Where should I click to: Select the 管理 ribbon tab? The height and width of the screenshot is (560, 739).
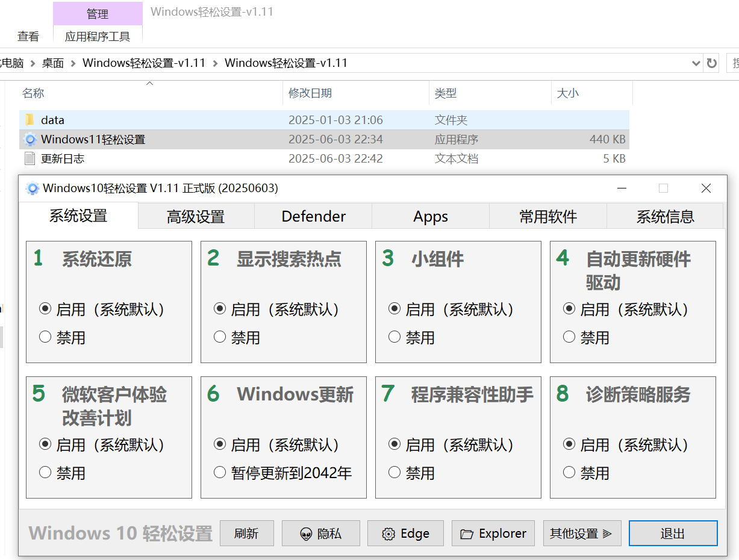click(98, 13)
